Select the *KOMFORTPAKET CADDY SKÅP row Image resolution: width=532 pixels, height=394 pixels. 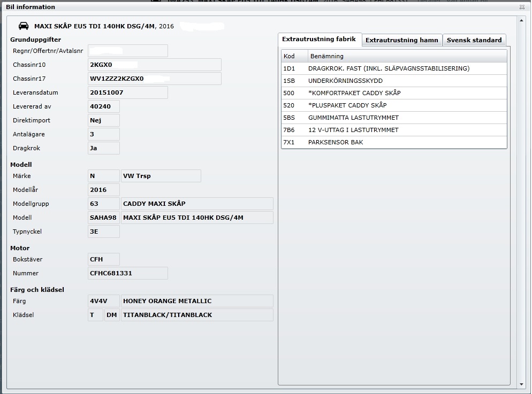click(x=394, y=93)
